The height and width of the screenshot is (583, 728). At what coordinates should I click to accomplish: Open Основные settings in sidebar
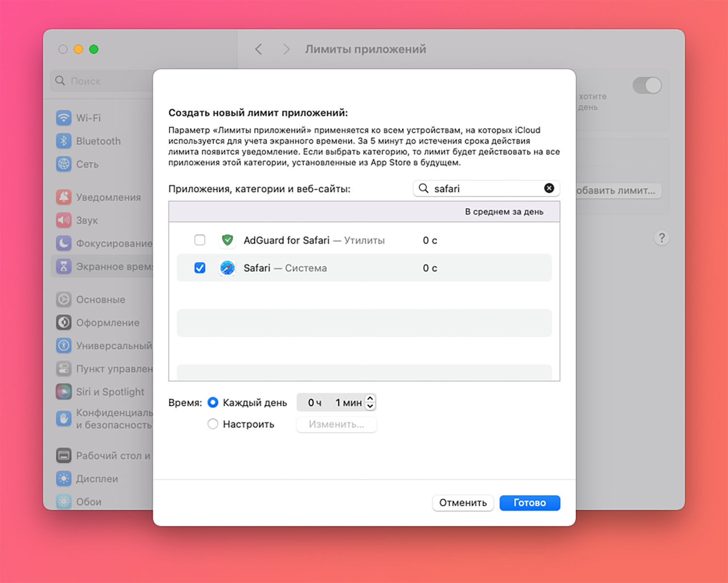coord(100,299)
